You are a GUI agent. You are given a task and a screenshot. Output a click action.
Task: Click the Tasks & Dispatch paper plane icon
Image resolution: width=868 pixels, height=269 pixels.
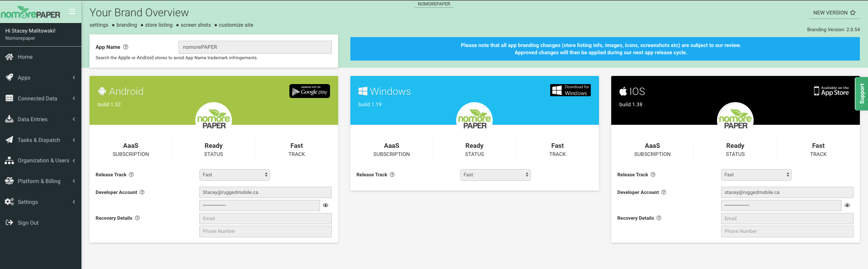9,140
